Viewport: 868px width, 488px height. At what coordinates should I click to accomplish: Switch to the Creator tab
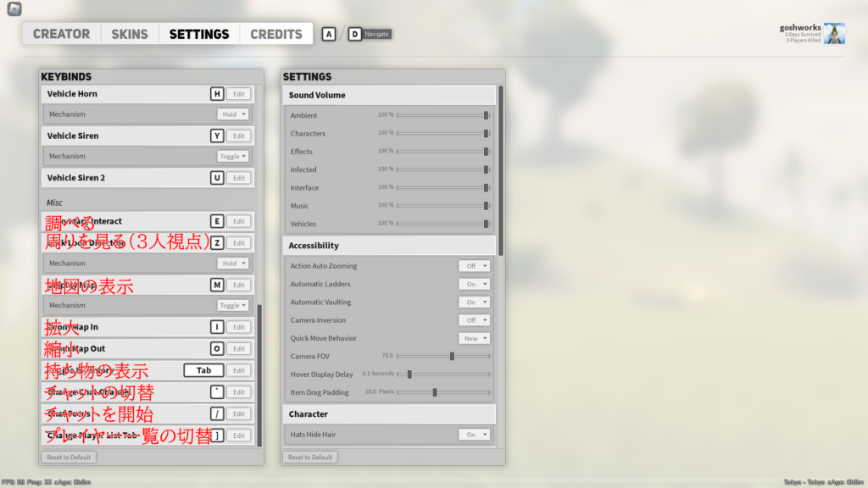[61, 34]
